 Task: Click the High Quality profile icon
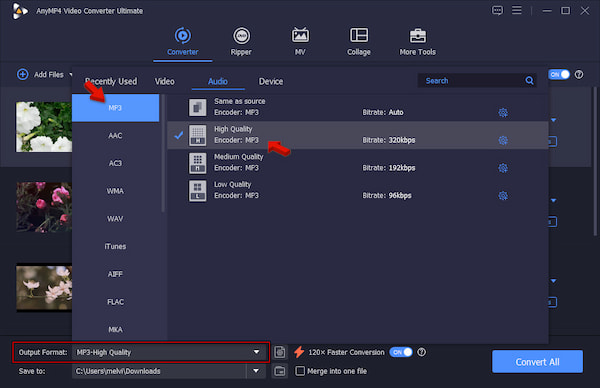pos(197,135)
